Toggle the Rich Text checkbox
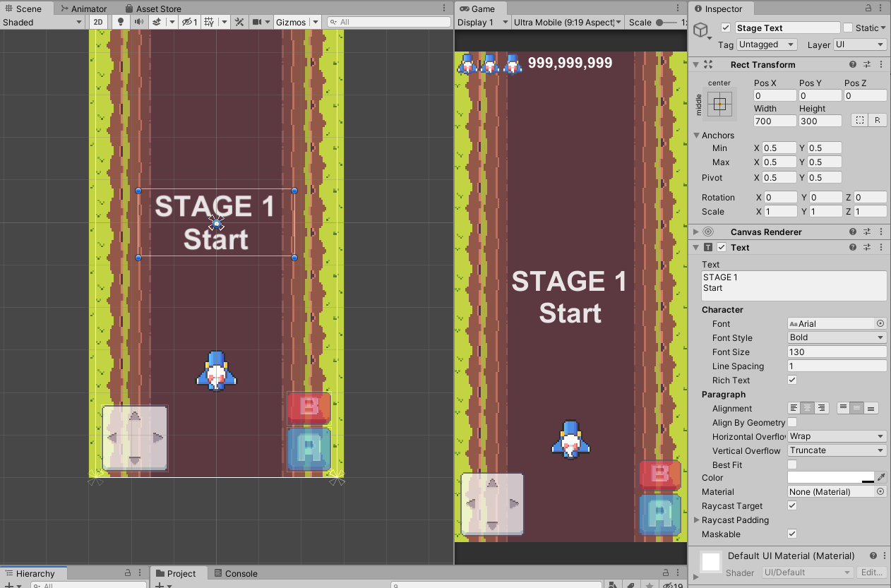The image size is (891, 588). 792,380
